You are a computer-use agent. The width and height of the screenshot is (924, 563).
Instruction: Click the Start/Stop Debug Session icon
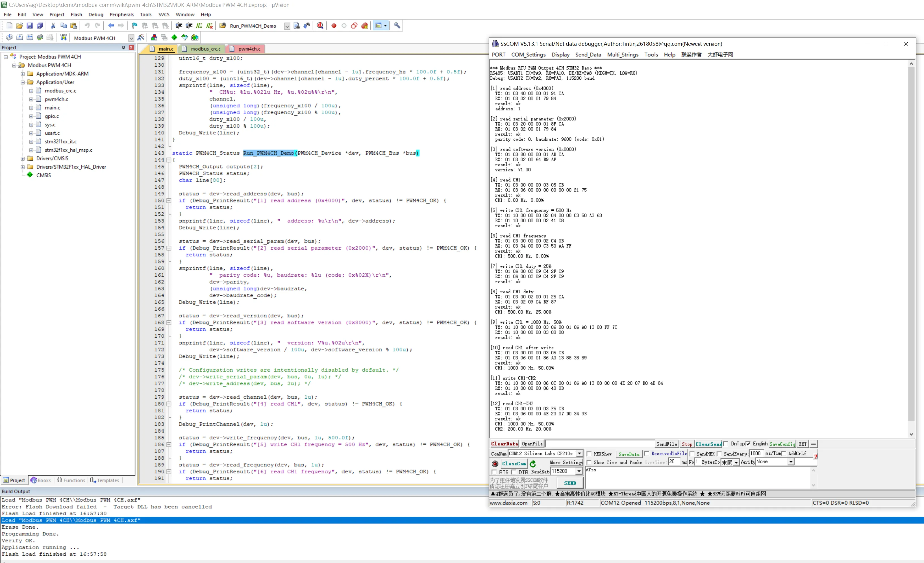(320, 25)
